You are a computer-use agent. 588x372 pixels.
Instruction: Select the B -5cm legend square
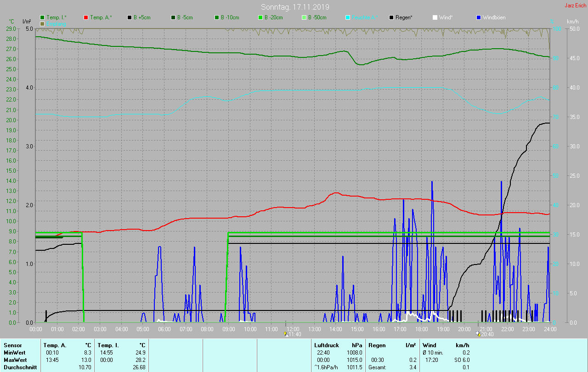click(173, 17)
